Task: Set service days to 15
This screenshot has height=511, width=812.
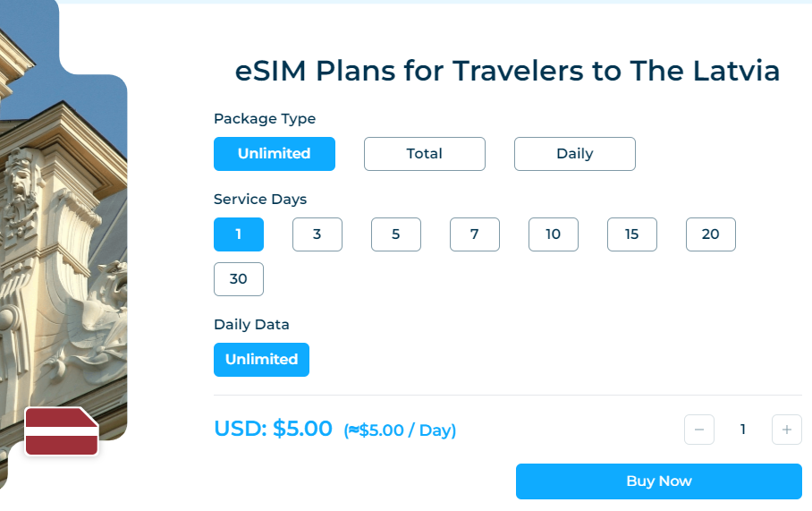Action: tap(632, 234)
